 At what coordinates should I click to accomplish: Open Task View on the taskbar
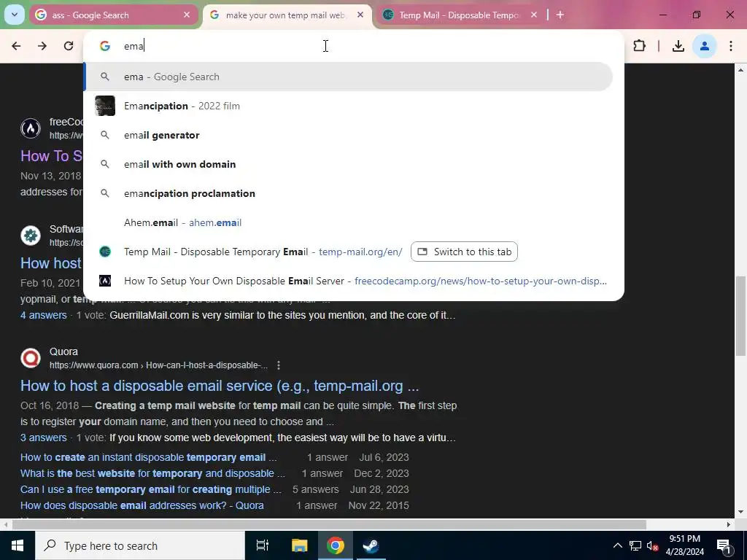coord(263,545)
